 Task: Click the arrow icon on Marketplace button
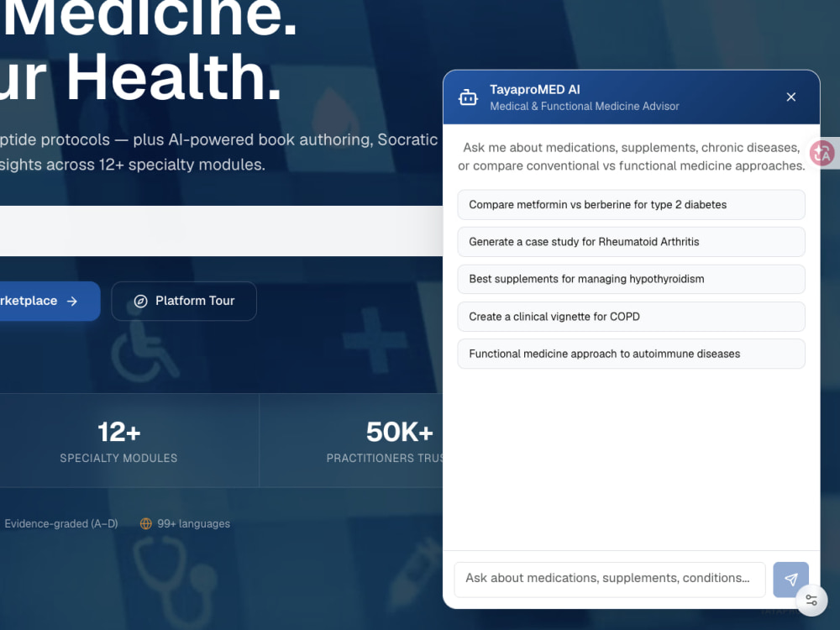(x=71, y=302)
